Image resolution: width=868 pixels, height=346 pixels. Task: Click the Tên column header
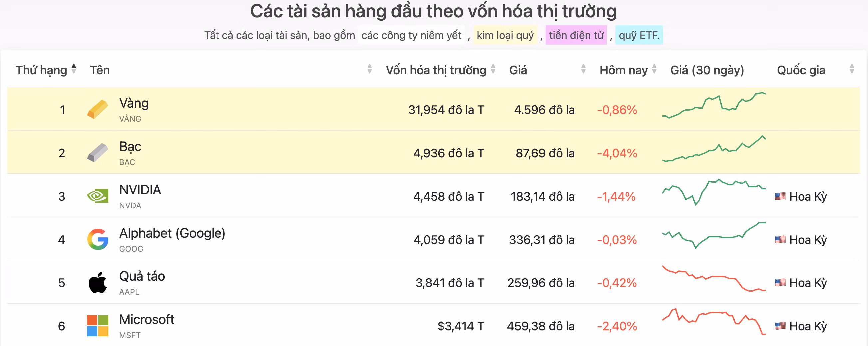point(100,70)
